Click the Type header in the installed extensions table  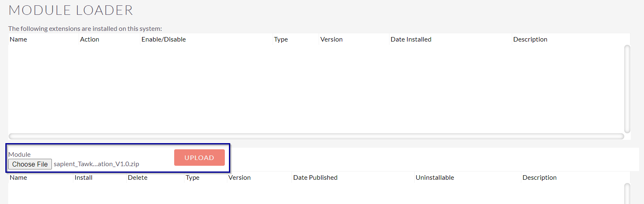281,39
